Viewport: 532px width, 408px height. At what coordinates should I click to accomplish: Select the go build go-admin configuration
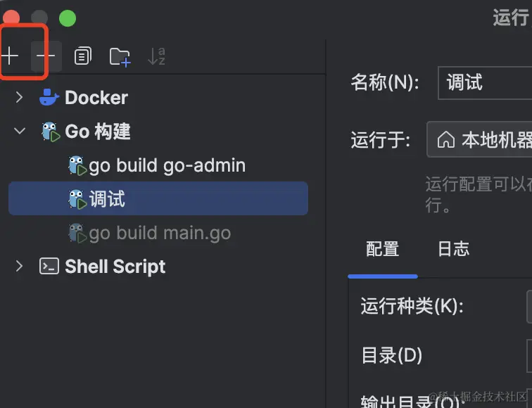(167, 165)
